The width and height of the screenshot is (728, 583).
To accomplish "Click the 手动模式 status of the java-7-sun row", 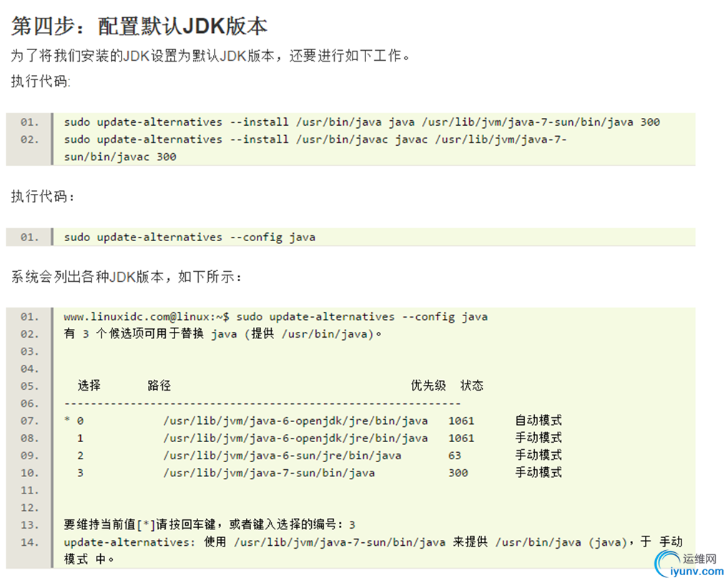I will (x=538, y=472).
